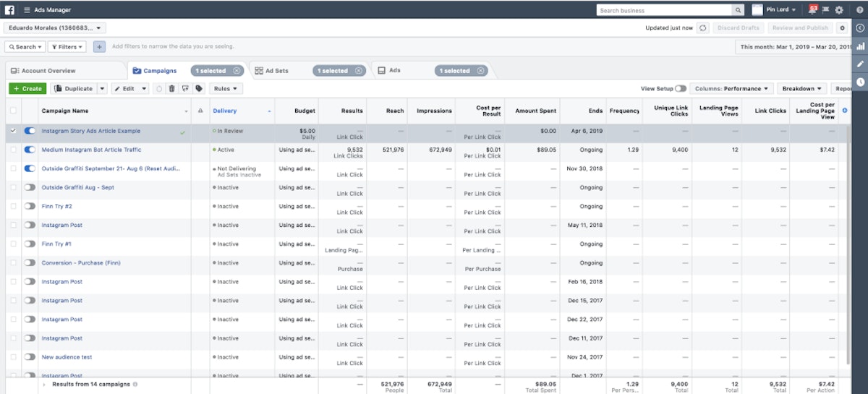Open the Outside Graffiti Aug - Sept campaign
The image size is (868, 394).
[77, 187]
